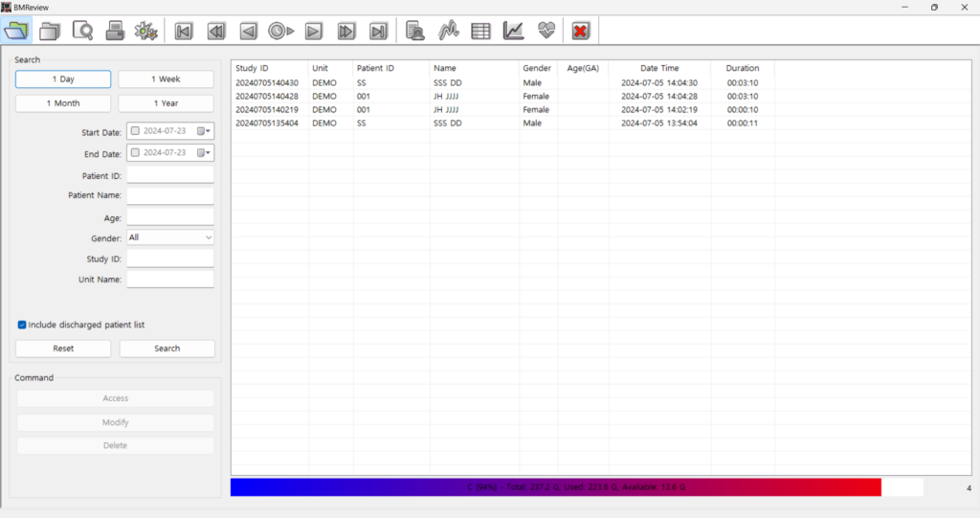Image resolution: width=980 pixels, height=518 pixels.
Task: Uncheck Include discharged patient list
Action: pyautogui.click(x=22, y=325)
